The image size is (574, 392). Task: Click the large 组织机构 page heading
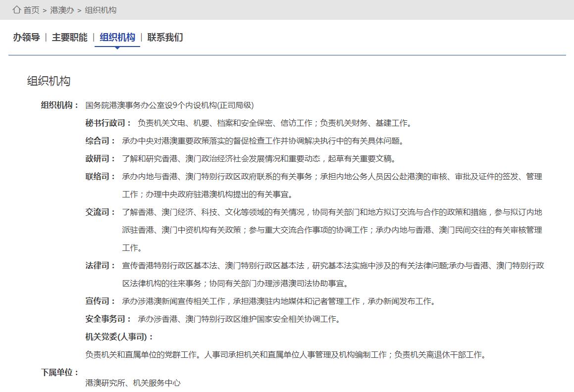[x=49, y=82]
